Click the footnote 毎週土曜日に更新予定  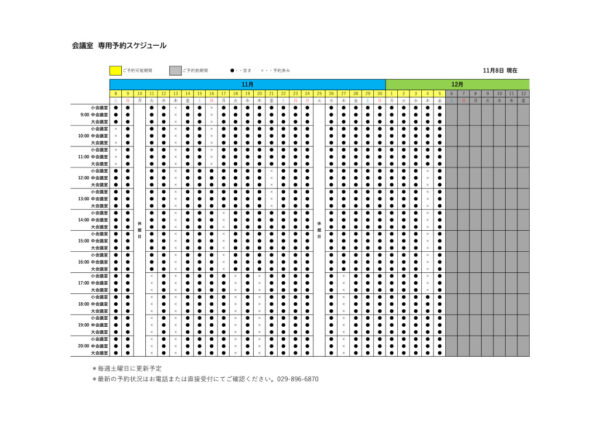point(127,369)
